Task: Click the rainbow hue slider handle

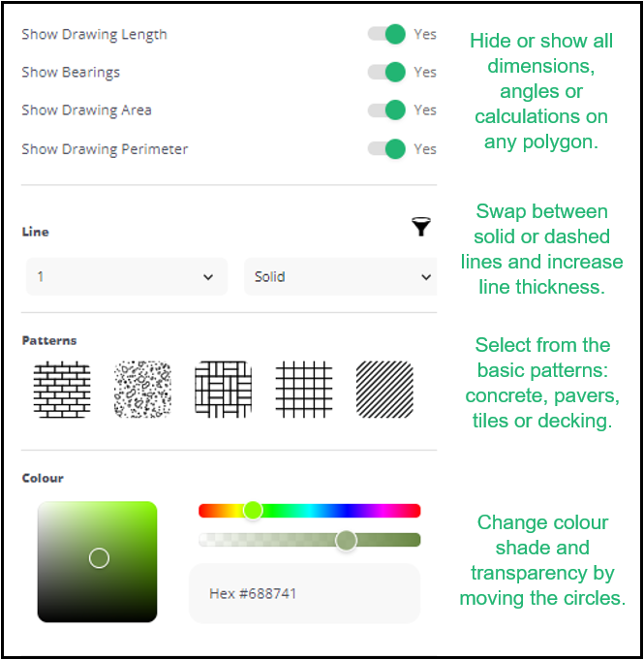Action: click(x=253, y=511)
